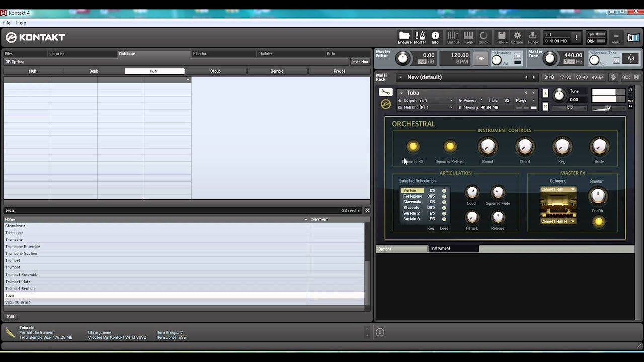Viewport: 644px width, 362px height.
Task: Click the Master Editor volume knob
Action: [x=403, y=59]
